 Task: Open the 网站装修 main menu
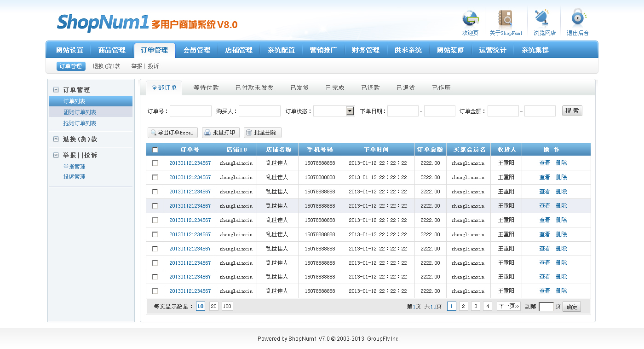pyautogui.click(x=450, y=50)
